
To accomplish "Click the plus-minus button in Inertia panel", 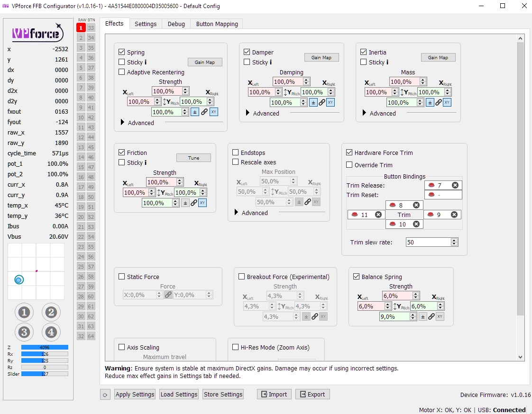I will tap(430, 102).
